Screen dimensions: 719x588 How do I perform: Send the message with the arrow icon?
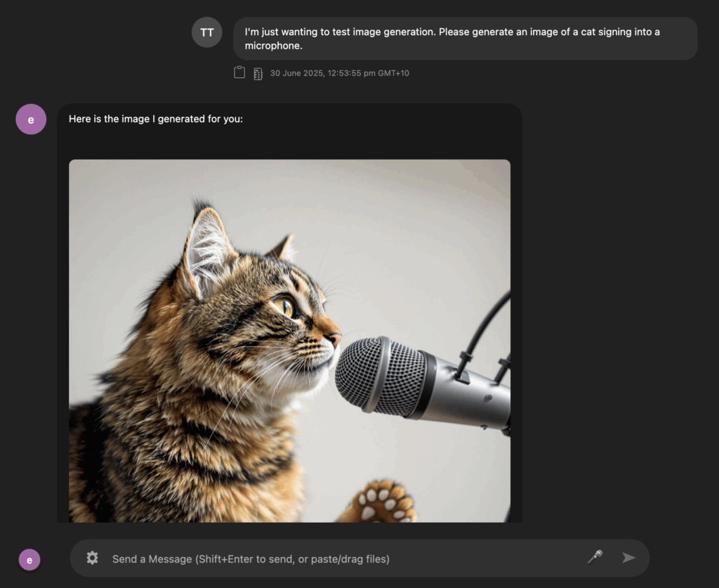[628, 558]
